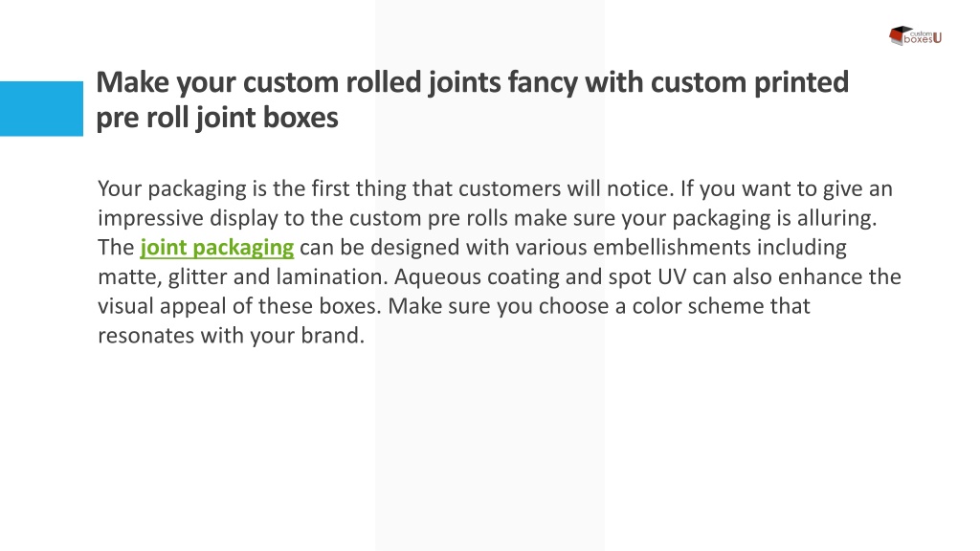Screen dimensions: 980x551
Task: Click the word 'alluring' in paragraph
Action: click(x=835, y=218)
